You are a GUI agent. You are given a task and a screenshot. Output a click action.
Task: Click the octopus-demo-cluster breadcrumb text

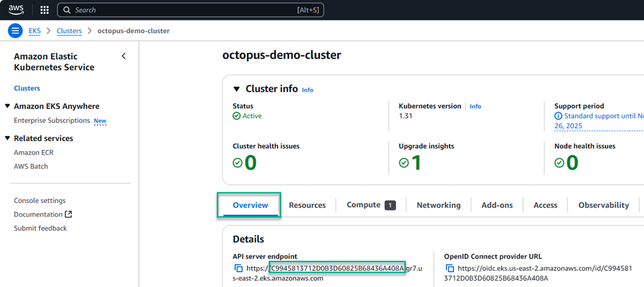pos(133,31)
